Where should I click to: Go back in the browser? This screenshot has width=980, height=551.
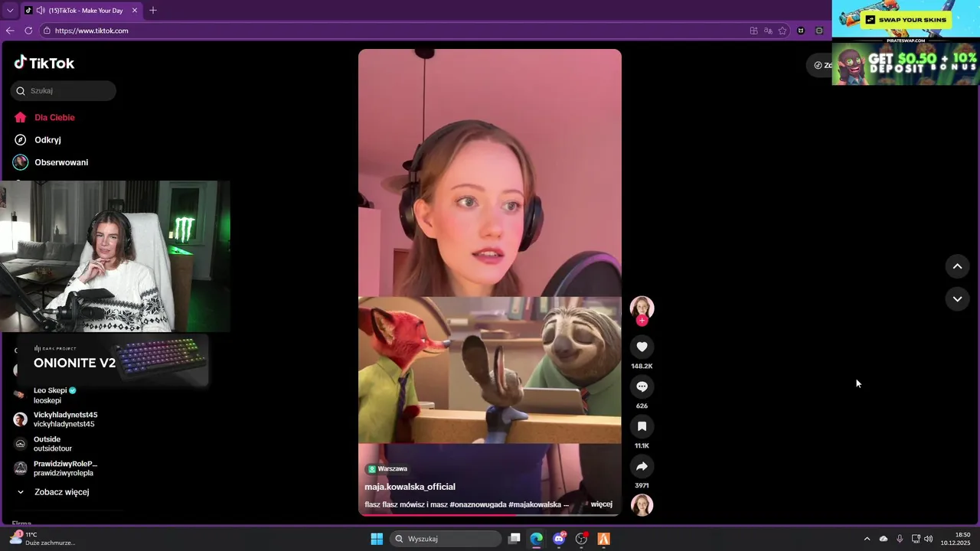10,31
